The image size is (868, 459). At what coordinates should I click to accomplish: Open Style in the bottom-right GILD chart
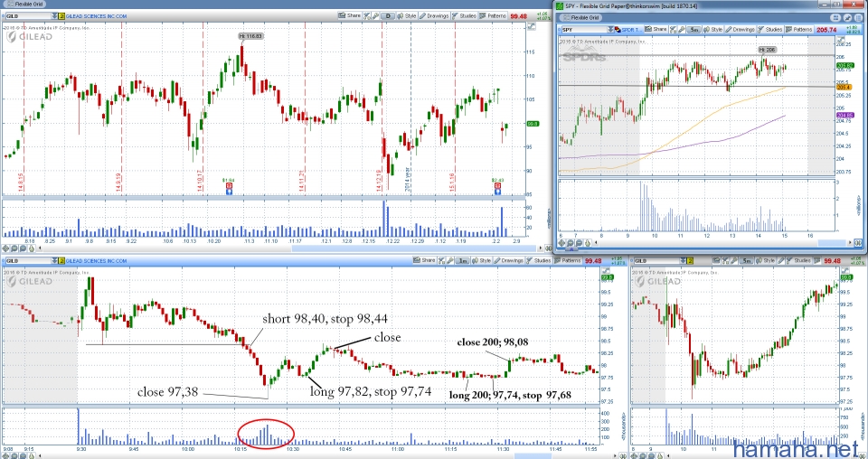tap(766, 260)
